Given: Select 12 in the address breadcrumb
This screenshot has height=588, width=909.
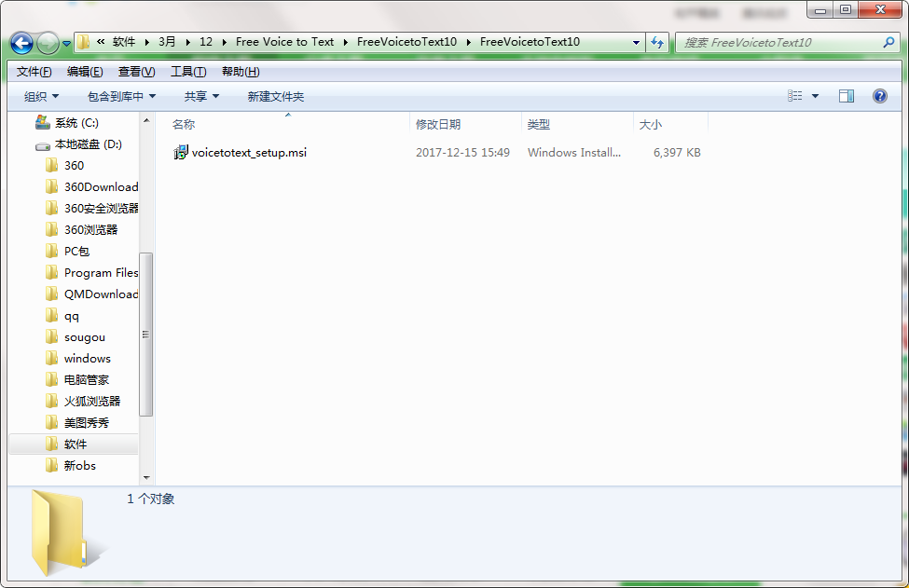Looking at the screenshot, I should (x=206, y=42).
